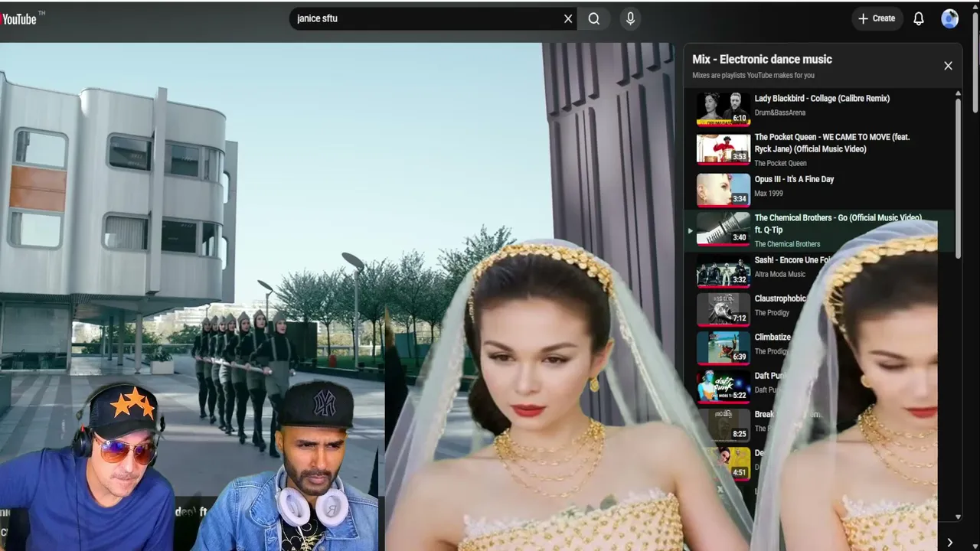Image resolution: width=980 pixels, height=551 pixels.
Task: Click channel name 'Max 1999'
Action: click(769, 194)
